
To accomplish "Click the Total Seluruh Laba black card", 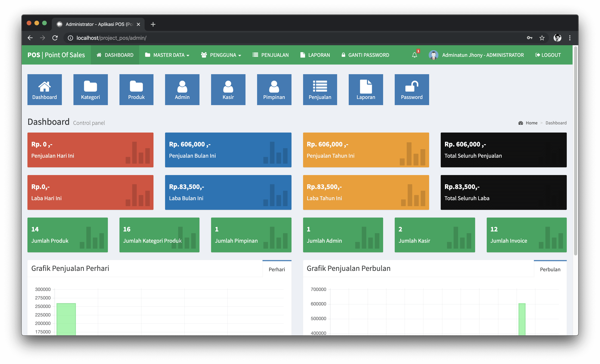I will click(x=504, y=192).
